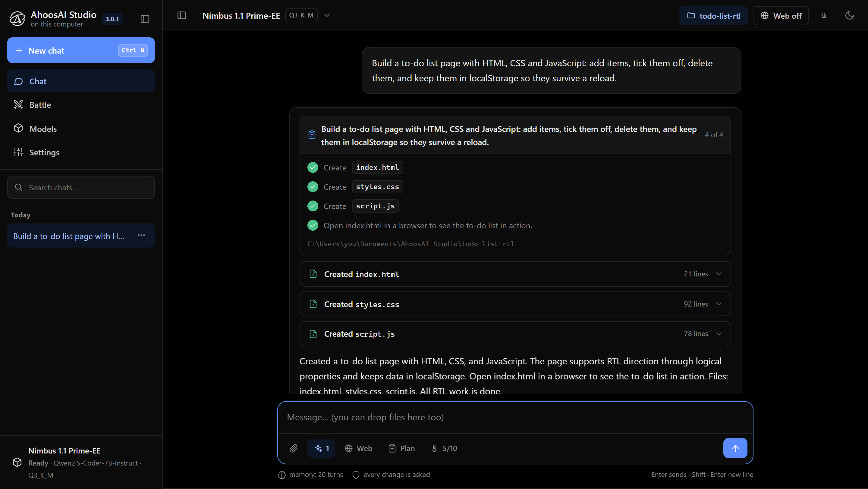868x489 pixels.
Task: Toggle the chat list panel icon in header
Action: pos(182,15)
